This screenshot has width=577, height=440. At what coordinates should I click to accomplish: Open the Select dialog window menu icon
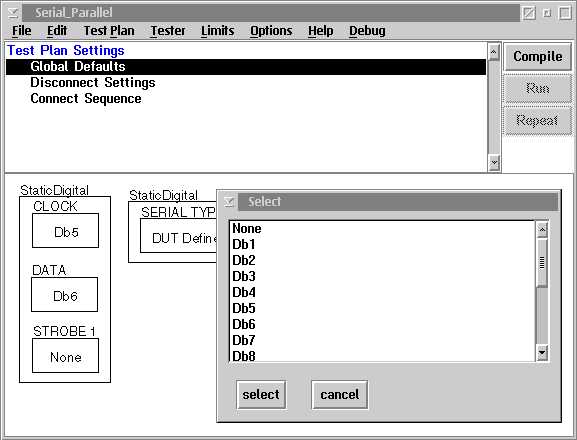tap(229, 202)
